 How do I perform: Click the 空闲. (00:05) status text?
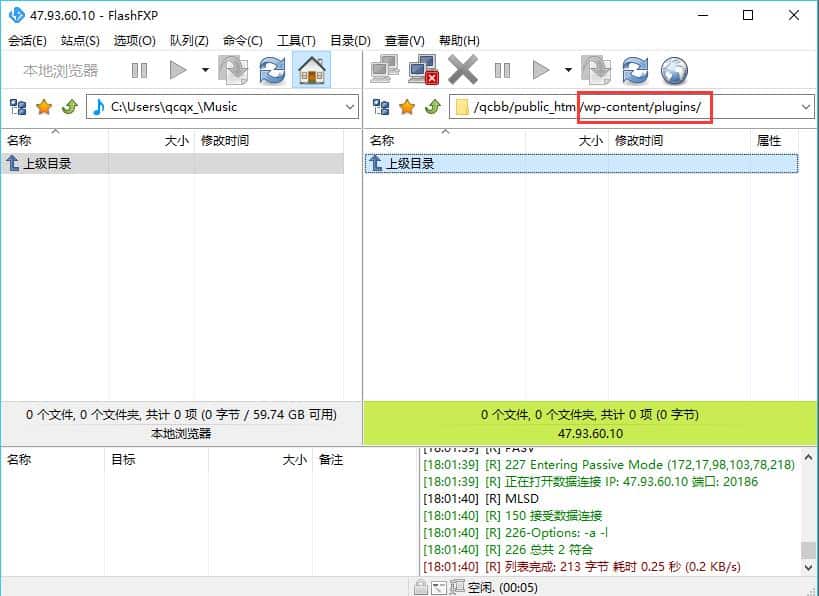point(502,588)
